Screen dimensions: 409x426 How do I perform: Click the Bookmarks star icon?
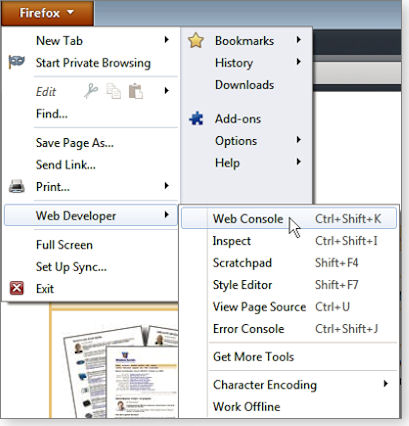(x=196, y=41)
